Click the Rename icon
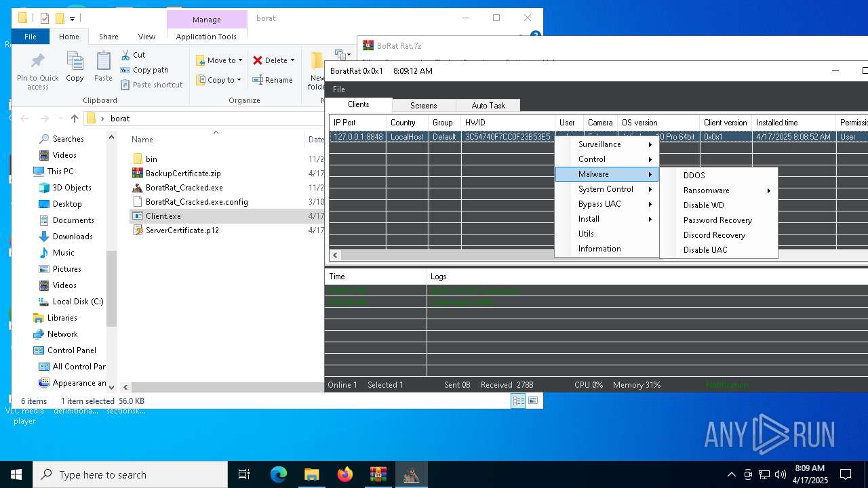Screen dimensions: 868x488 pyautogui.click(x=258, y=80)
